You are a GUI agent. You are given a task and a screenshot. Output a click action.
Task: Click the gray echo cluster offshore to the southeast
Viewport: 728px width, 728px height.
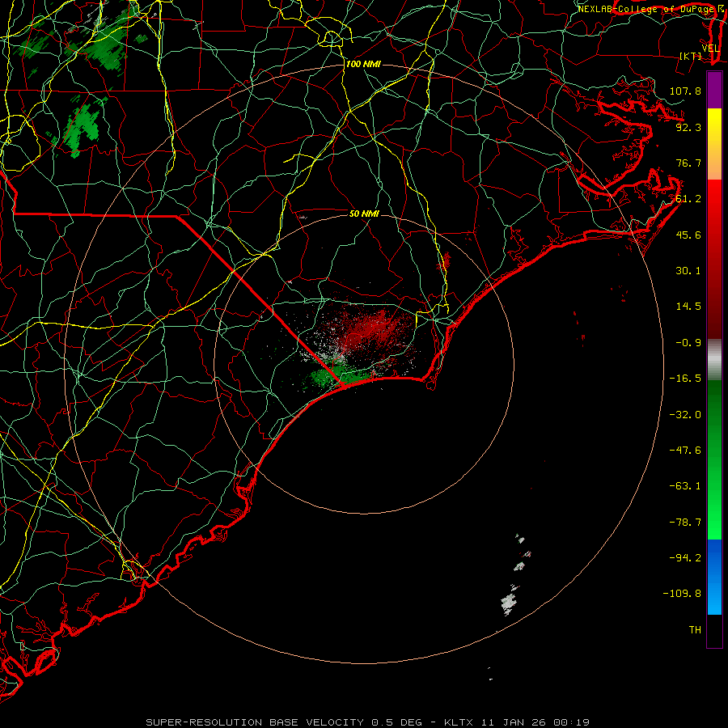click(x=509, y=603)
